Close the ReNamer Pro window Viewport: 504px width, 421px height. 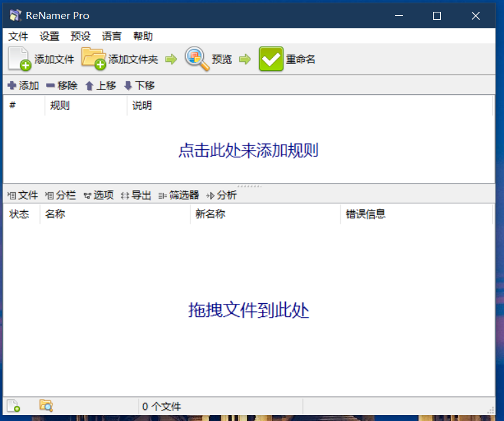pyautogui.click(x=476, y=15)
